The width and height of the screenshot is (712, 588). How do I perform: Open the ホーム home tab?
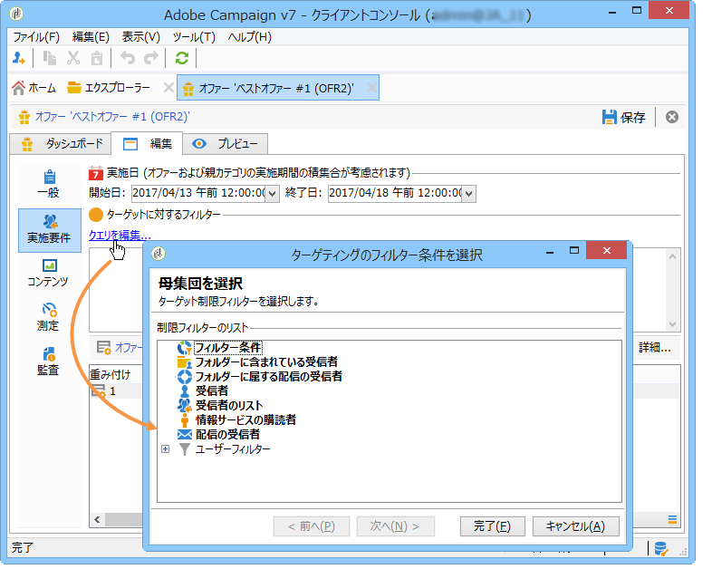point(34,88)
